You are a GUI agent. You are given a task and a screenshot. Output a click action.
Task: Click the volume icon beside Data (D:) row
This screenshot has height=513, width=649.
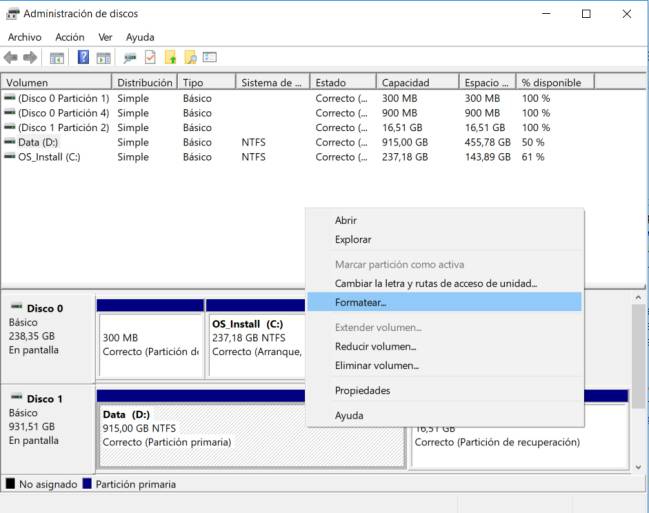point(10,142)
